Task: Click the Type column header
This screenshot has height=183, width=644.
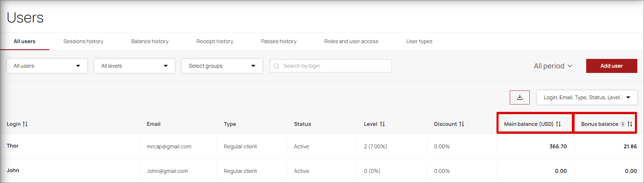Action: pos(230,124)
